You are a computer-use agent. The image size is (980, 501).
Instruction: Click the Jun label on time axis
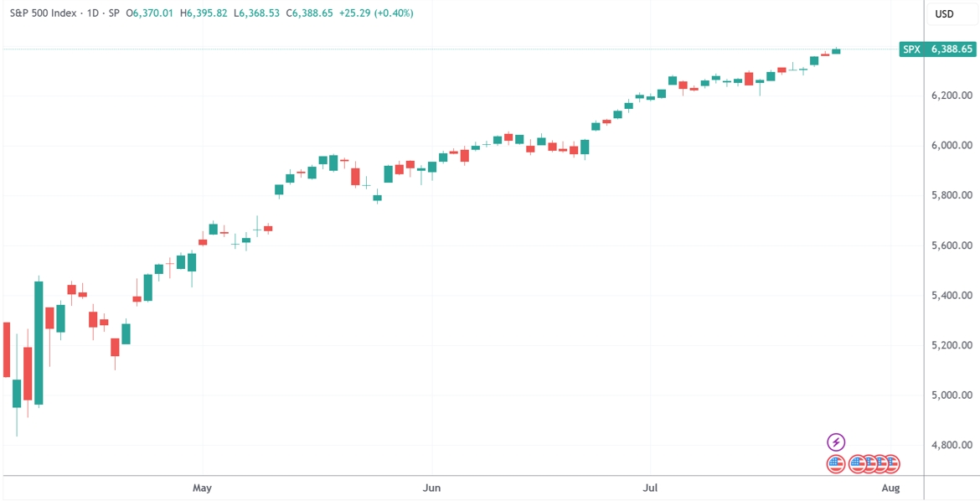coord(432,488)
